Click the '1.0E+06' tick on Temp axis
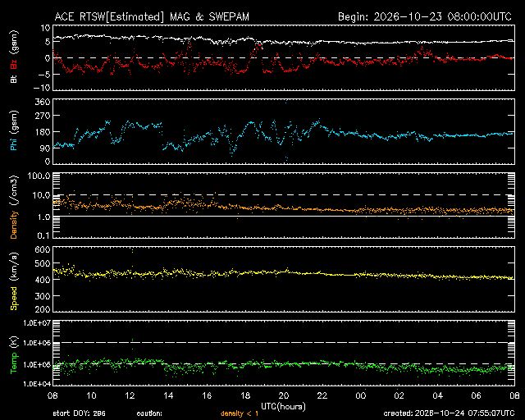The height and width of the screenshot is (420, 525). pos(37,344)
